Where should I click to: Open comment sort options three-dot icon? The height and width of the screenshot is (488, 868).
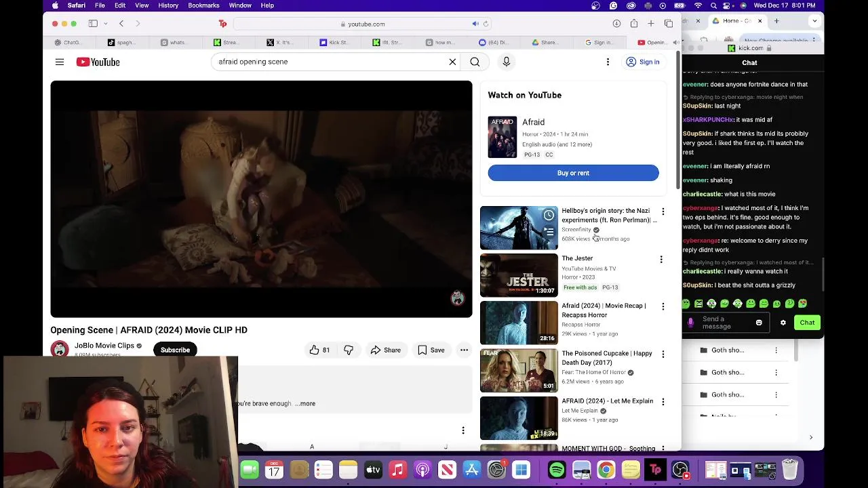pyautogui.click(x=463, y=431)
